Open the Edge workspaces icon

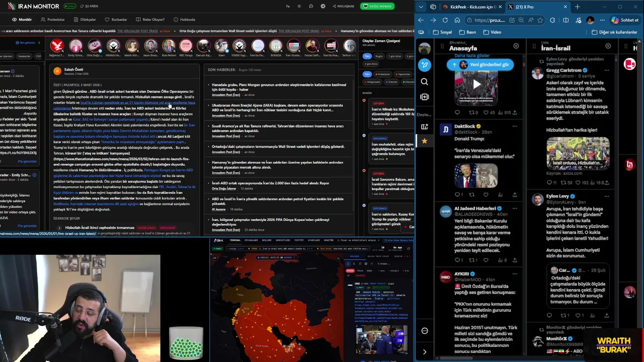(x=433, y=7)
